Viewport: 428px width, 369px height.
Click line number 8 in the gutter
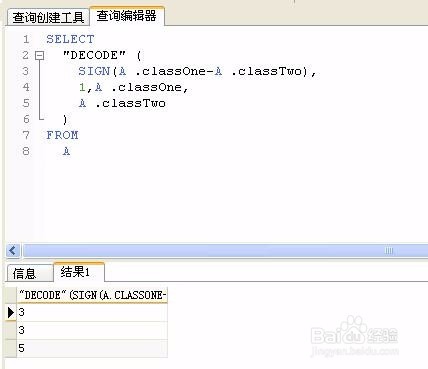[x=26, y=151]
